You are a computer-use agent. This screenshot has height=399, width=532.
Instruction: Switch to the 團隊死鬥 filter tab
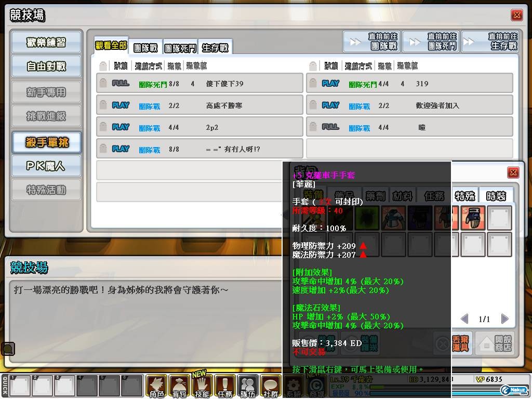180,48
